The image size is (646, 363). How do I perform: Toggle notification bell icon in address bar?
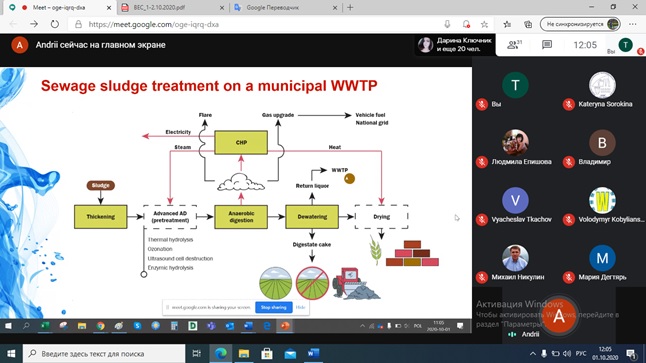coord(466,24)
